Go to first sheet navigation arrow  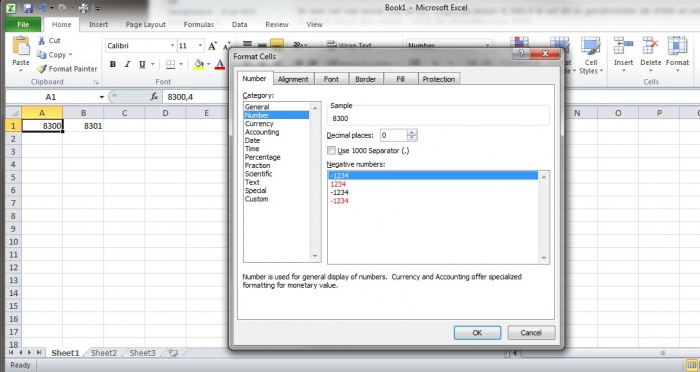tap(11, 353)
